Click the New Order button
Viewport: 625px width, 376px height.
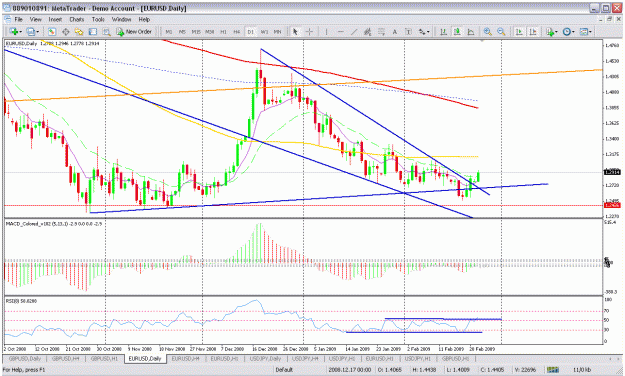pyautogui.click(x=134, y=31)
